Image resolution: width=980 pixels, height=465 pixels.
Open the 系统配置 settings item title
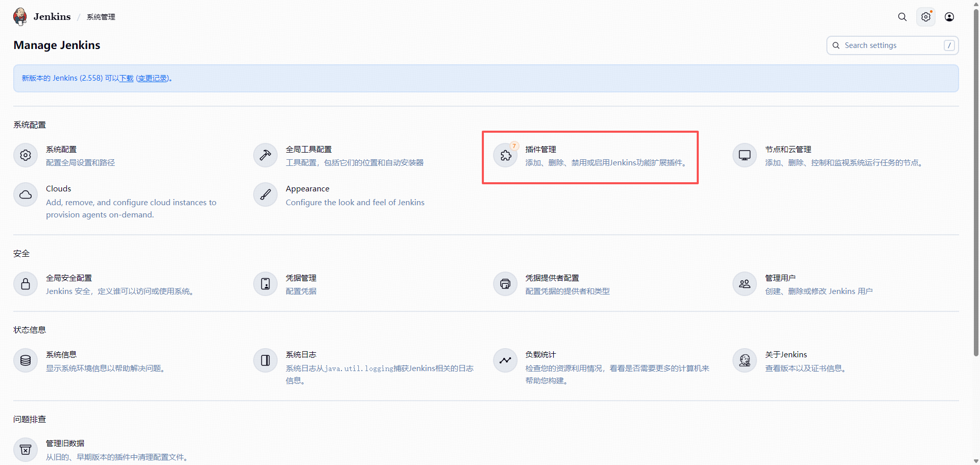61,149
